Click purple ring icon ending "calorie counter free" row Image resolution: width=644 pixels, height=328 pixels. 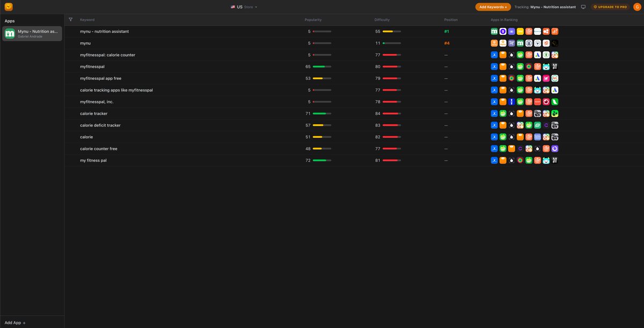point(555,148)
